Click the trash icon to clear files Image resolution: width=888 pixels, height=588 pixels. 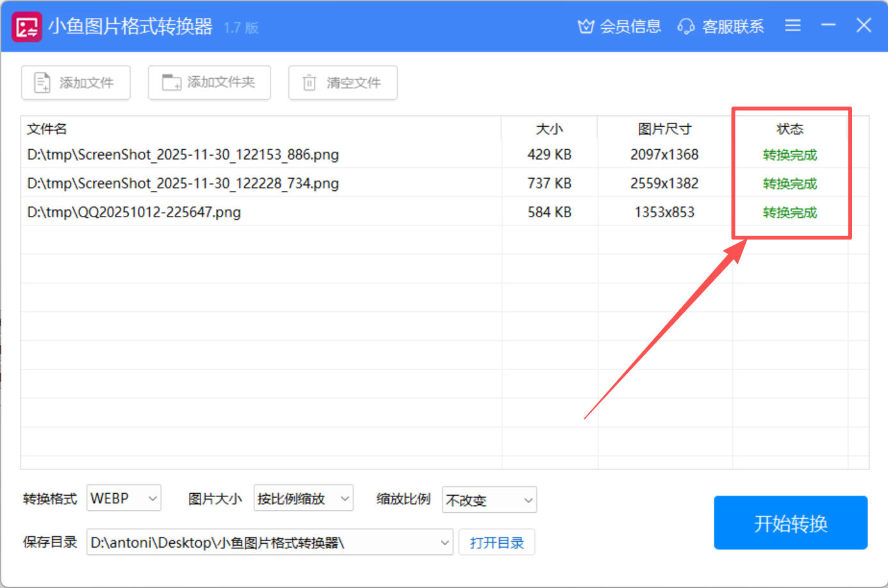point(309,83)
